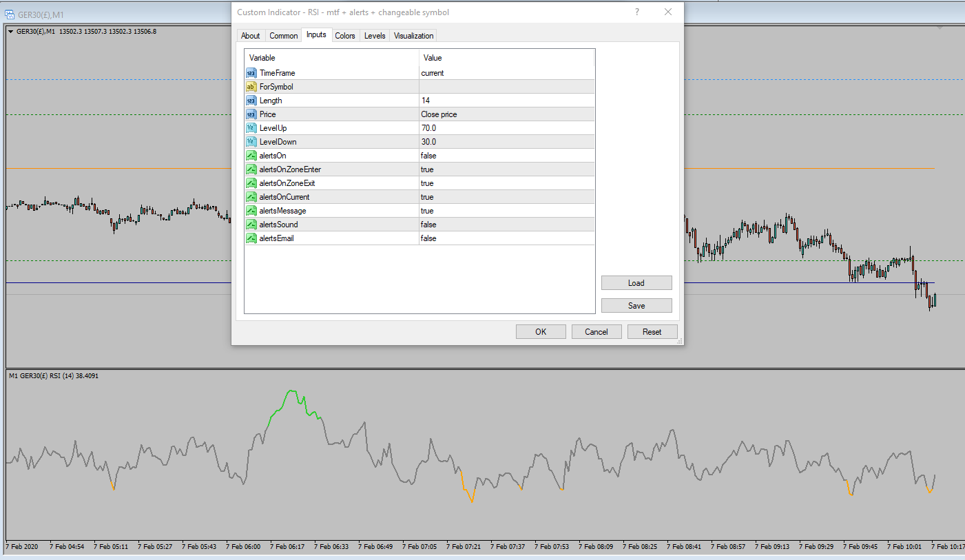Viewport: 965px width, 560px height.
Task: Click the chart's OHLC label '13502.3 13507.3 13502.3 13506.8'
Action: [x=108, y=31]
